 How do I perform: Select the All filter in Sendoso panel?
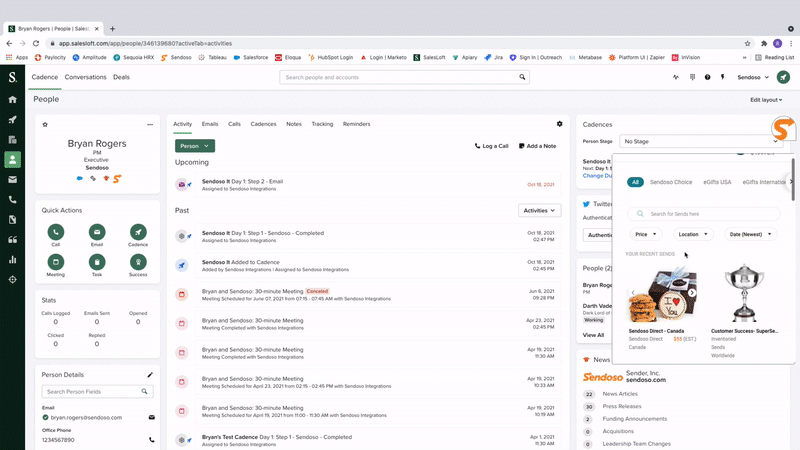tap(634, 182)
